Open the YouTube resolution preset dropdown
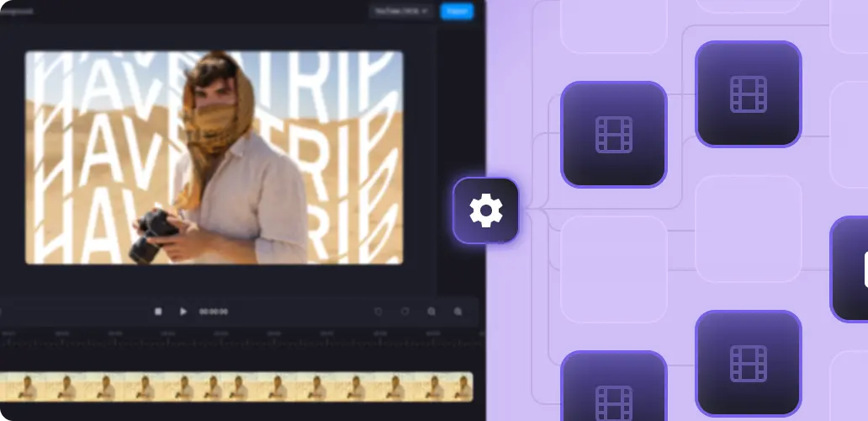The image size is (868, 421). click(x=401, y=11)
